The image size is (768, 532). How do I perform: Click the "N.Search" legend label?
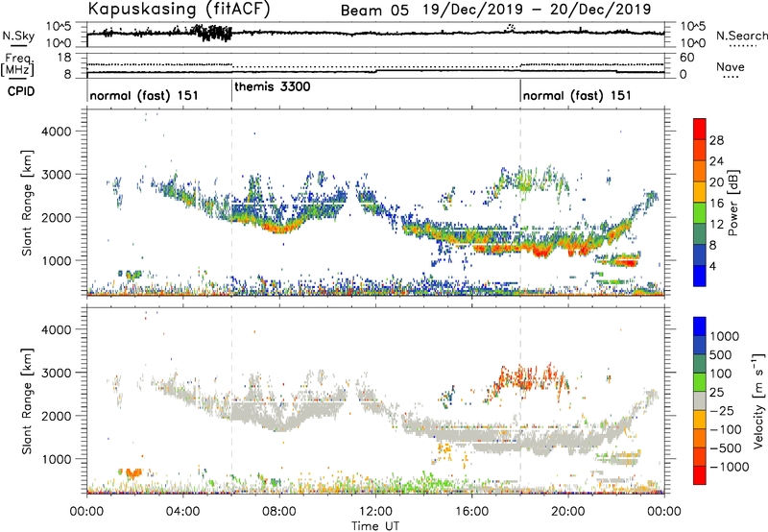[x=741, y=36]
